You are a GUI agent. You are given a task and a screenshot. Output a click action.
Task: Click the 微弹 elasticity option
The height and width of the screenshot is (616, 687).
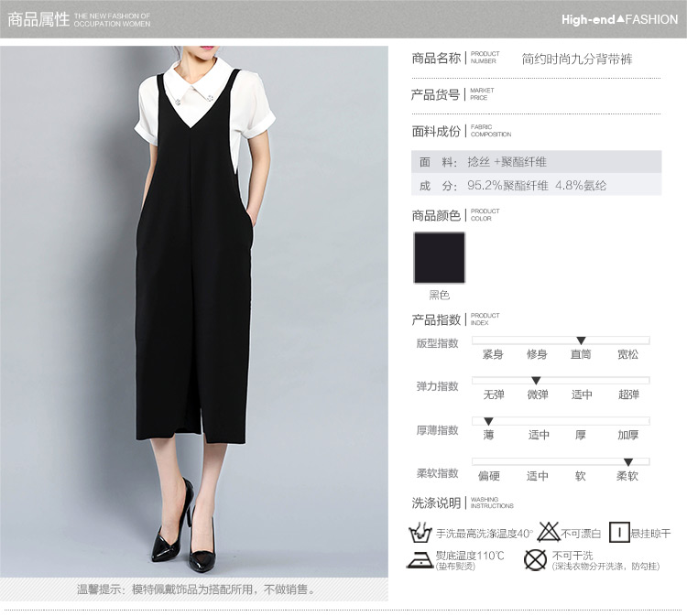[x=538, y=394]
